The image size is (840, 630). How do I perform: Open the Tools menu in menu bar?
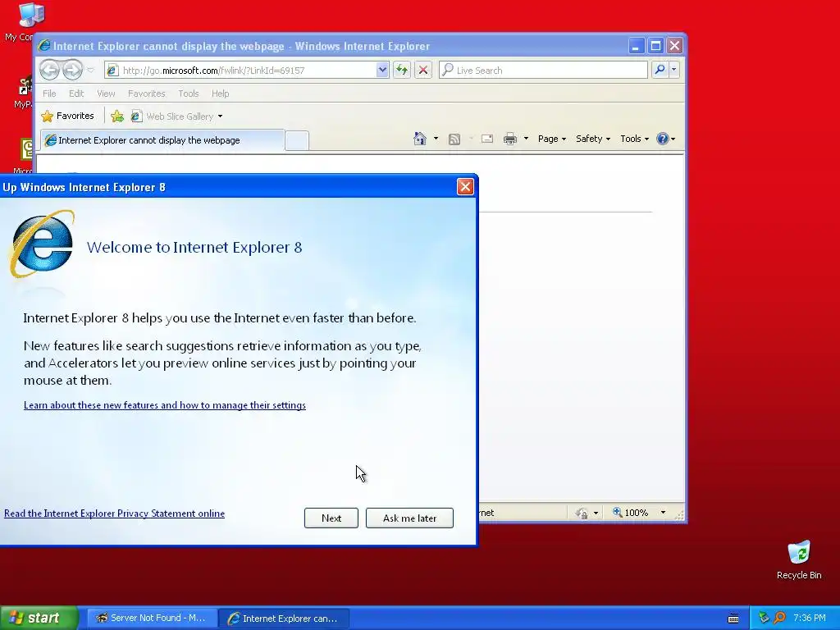coord(189,94)
